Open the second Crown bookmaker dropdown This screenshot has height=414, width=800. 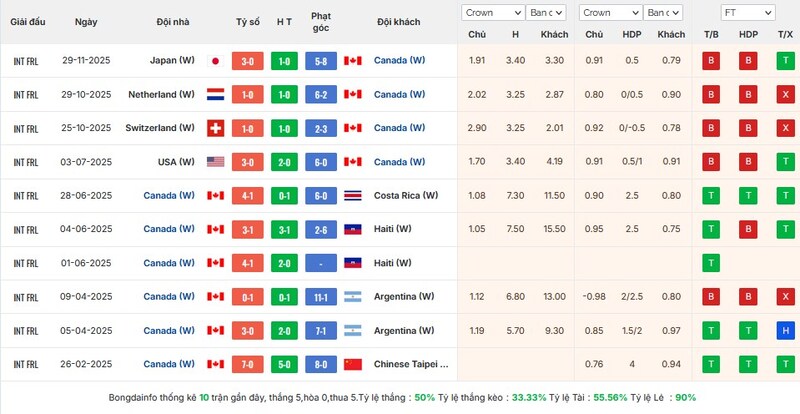coord(609,13)
